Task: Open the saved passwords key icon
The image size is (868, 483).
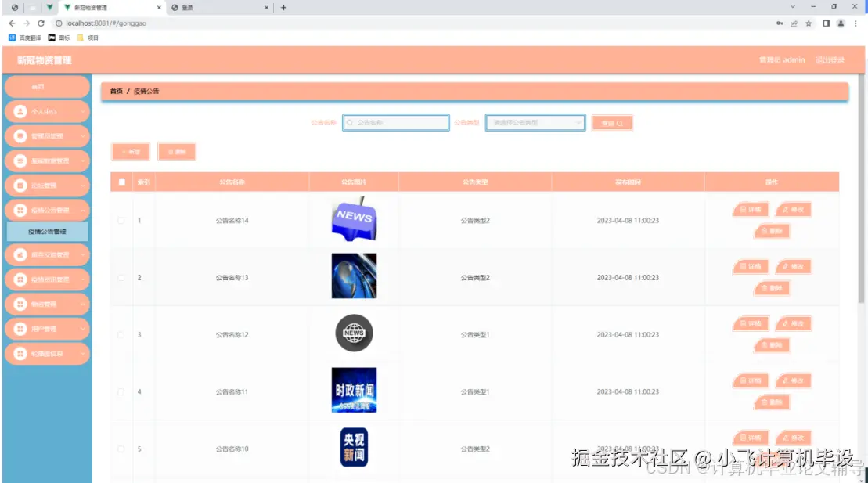Action: pos(780,23)
